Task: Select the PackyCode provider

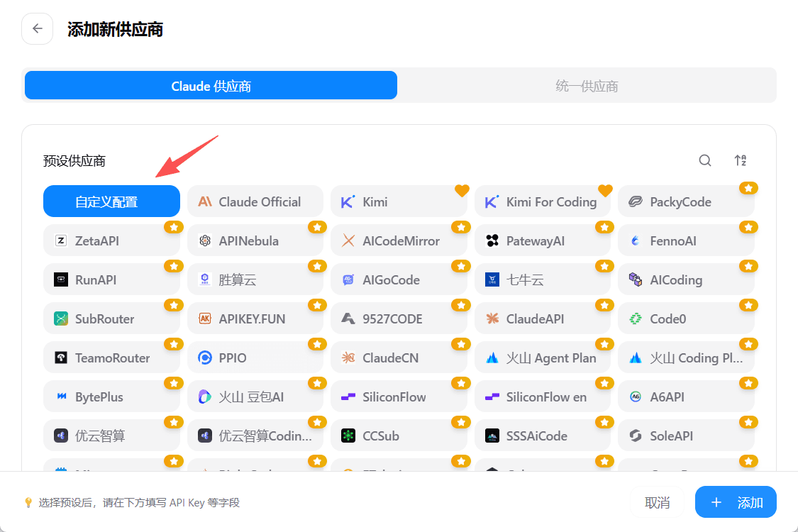Action: click(686, 201)
